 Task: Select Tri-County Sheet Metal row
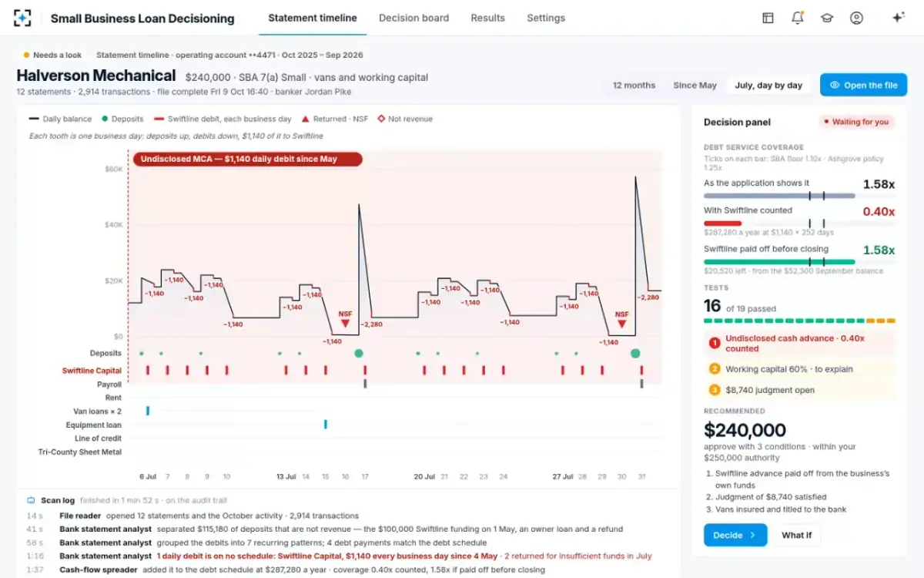(x=80, y=452)
